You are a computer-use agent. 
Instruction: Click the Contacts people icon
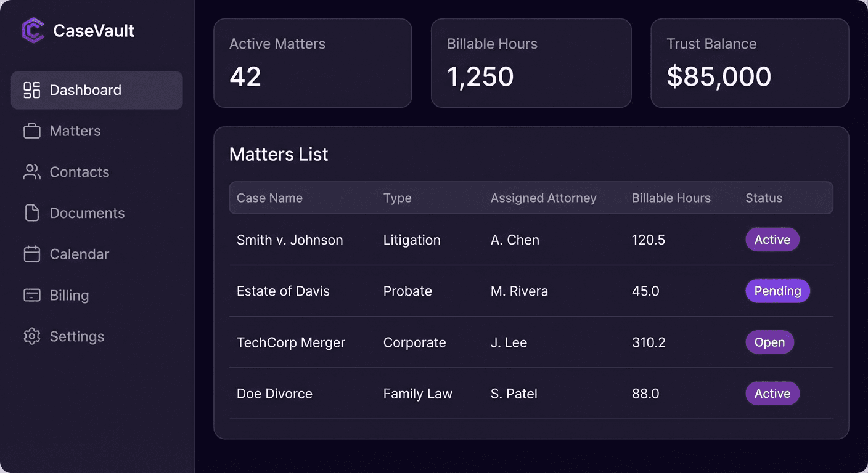coord(31,172)
